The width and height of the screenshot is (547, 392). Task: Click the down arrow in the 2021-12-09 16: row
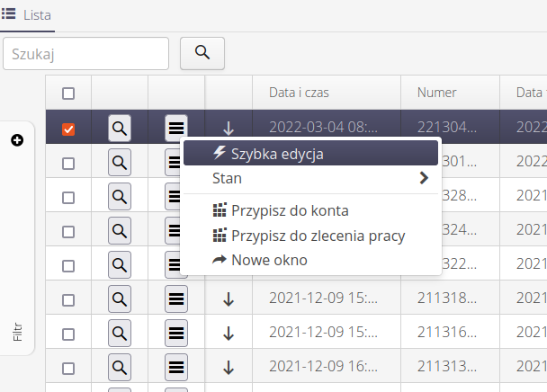tap(229, 366)
